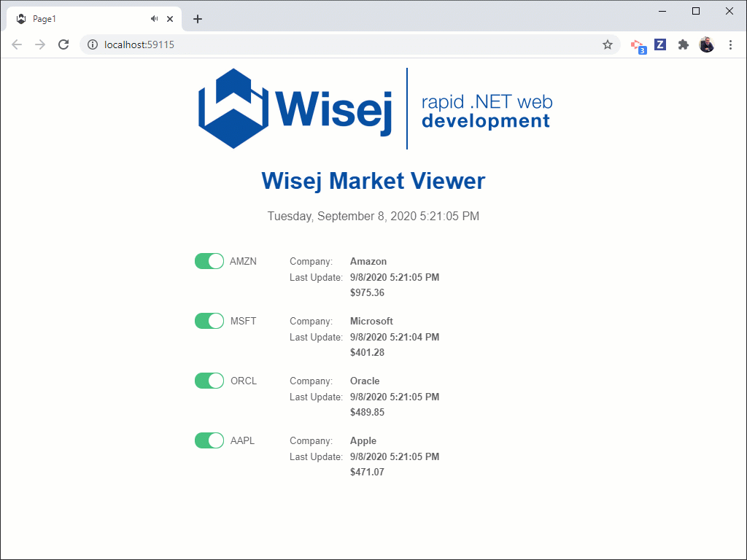This screenshot has width=747, height=560.
Task: Open the blue Z extension icon
Action: point(659,44)
